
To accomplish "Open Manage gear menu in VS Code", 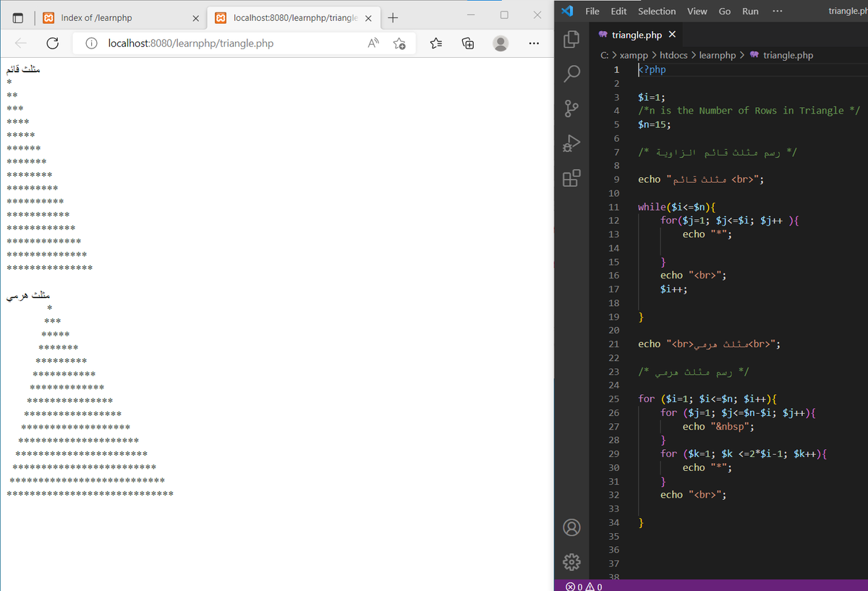I will point(571,561).
